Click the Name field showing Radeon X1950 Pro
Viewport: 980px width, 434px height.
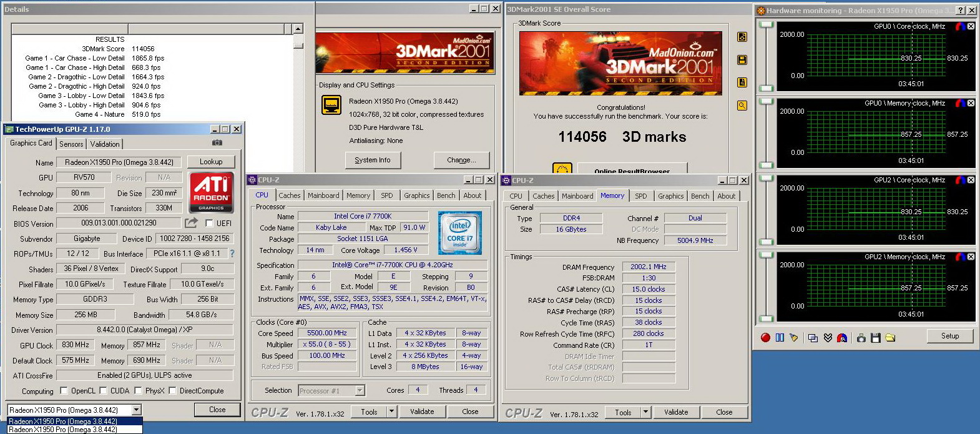point(119,162)
